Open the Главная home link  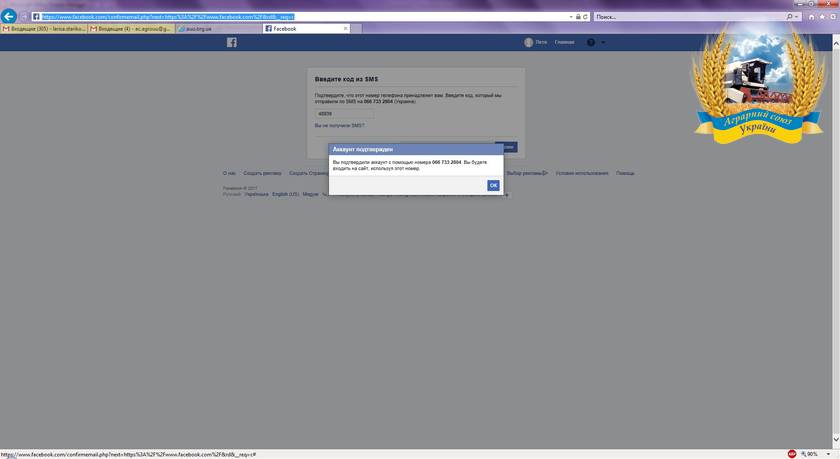coord(564,42)
